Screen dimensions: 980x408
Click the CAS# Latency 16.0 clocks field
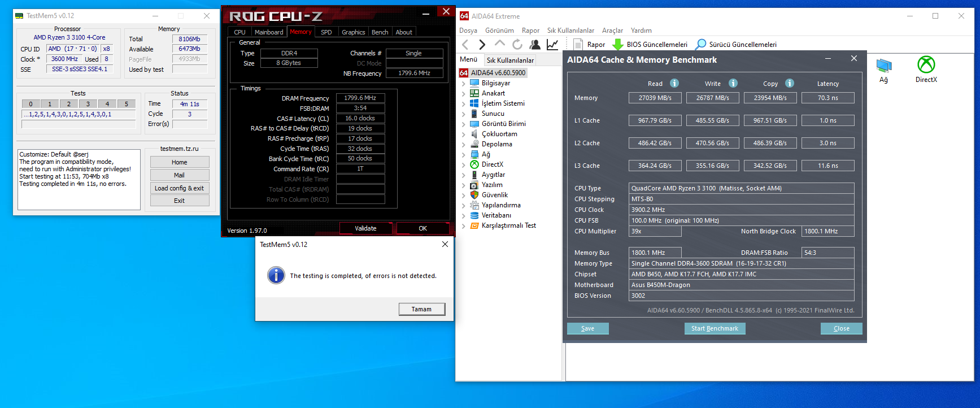(x=360, y=118)
